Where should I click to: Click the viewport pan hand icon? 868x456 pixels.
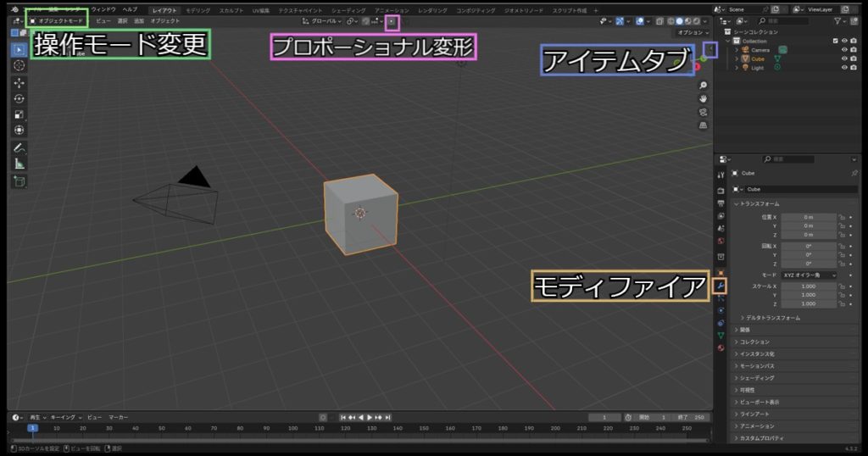pyautogui.click(x=703, y=98)
